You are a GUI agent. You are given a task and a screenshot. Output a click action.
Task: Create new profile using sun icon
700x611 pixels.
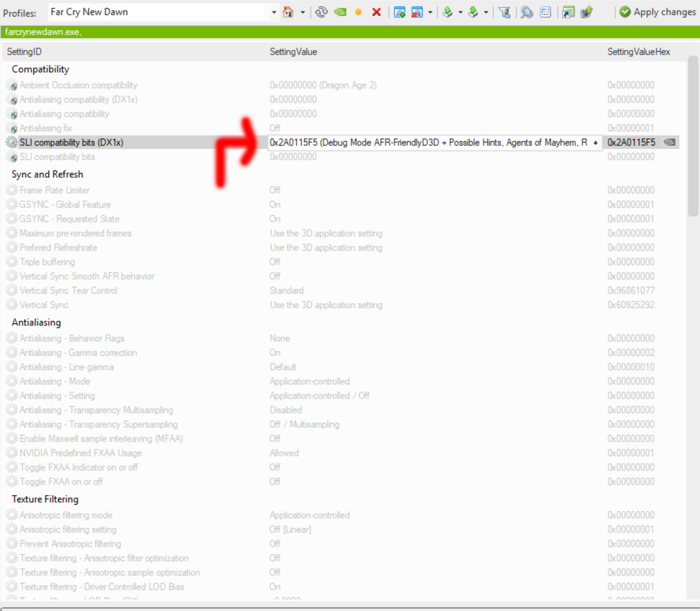pos(358,12)
